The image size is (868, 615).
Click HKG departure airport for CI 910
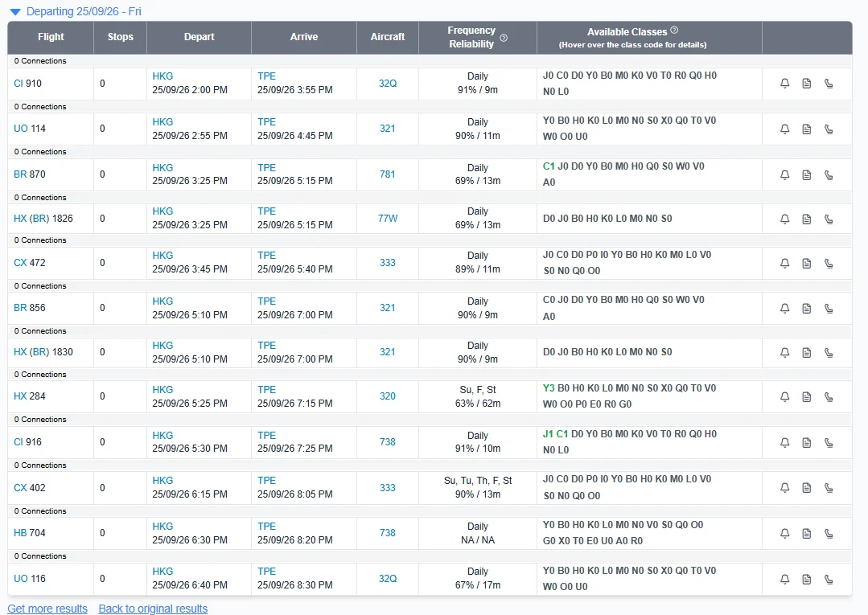tap(162, 76)
